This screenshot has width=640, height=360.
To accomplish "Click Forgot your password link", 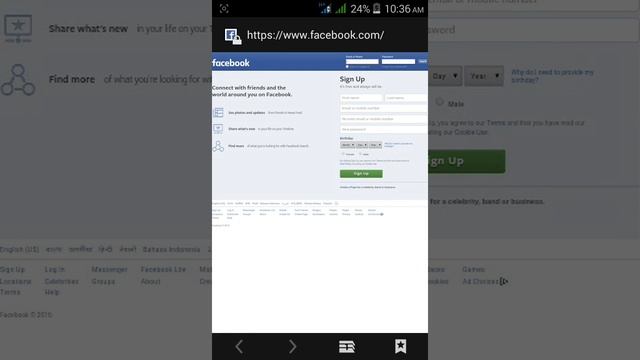I will (x=394, y=67).
